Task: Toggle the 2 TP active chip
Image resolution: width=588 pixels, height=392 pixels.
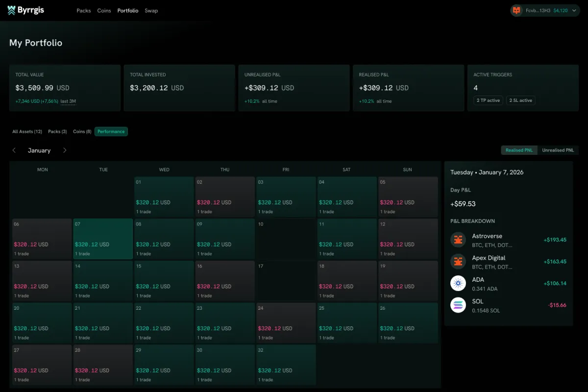Action: 488,100
